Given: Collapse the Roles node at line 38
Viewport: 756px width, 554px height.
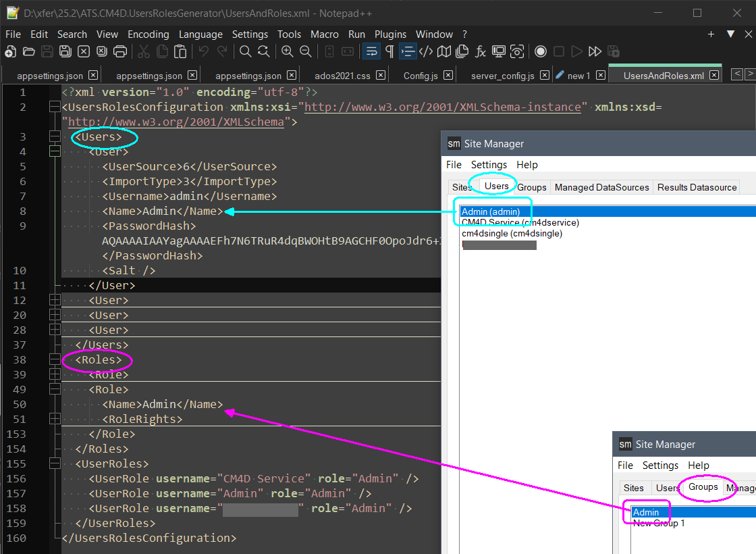Looking at the screenshot, I should point(55,359).
